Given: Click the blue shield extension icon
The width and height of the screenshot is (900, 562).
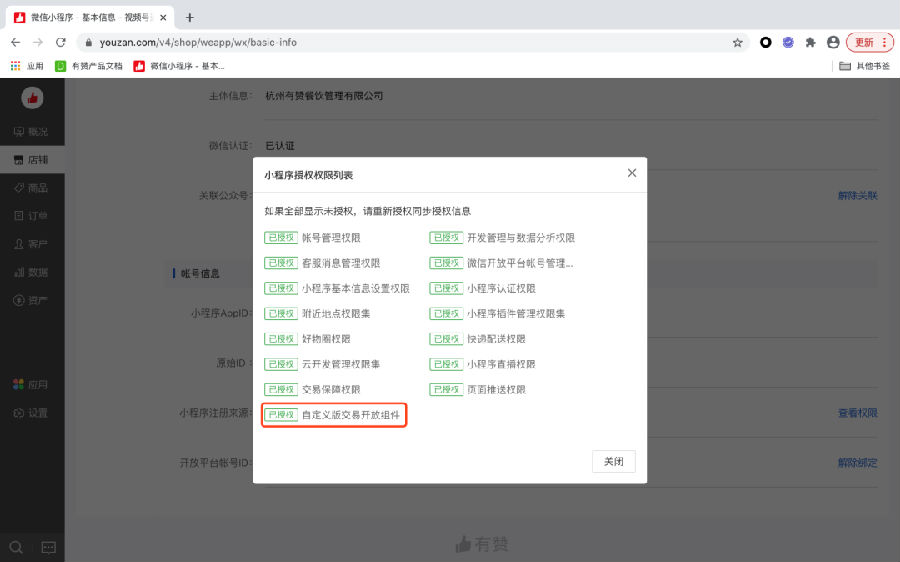Looking at the screenshot, I should pyautogui.click(x=788, y=42).
